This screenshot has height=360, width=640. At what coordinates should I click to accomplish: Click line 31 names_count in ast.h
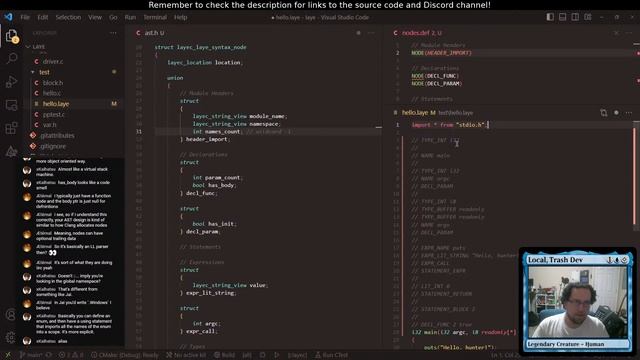[268, 132]
